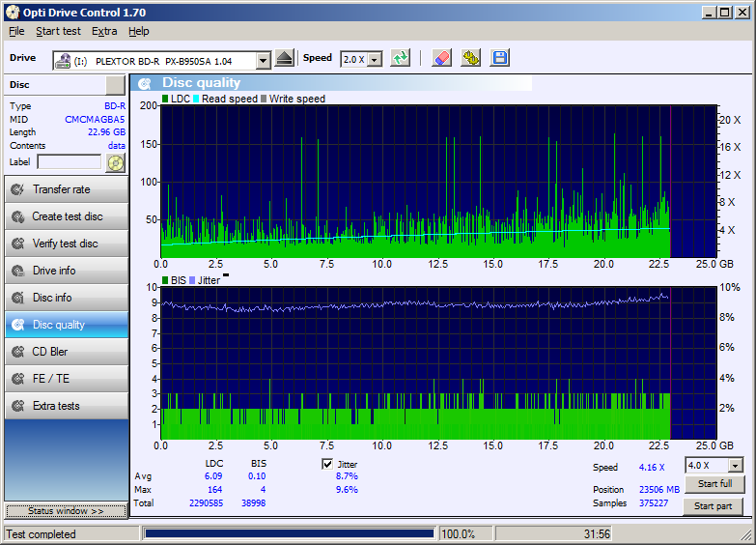Click the BIS total value 38998

click(254, 503)
